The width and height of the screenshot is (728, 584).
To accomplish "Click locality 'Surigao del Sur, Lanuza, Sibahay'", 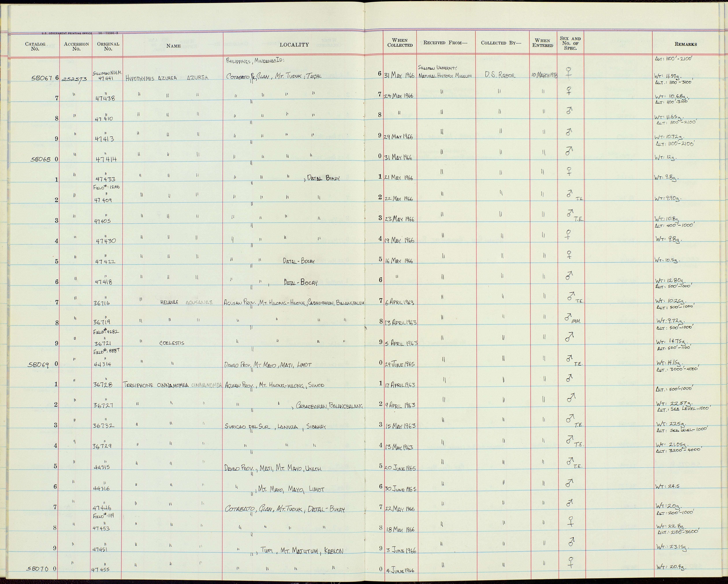I will pos(276,427).
